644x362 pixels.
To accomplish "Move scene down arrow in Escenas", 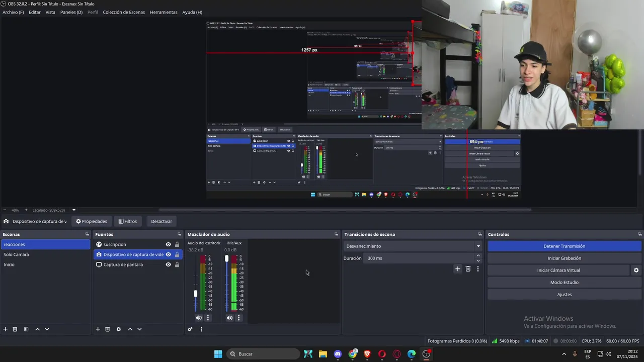I will 47,329.
